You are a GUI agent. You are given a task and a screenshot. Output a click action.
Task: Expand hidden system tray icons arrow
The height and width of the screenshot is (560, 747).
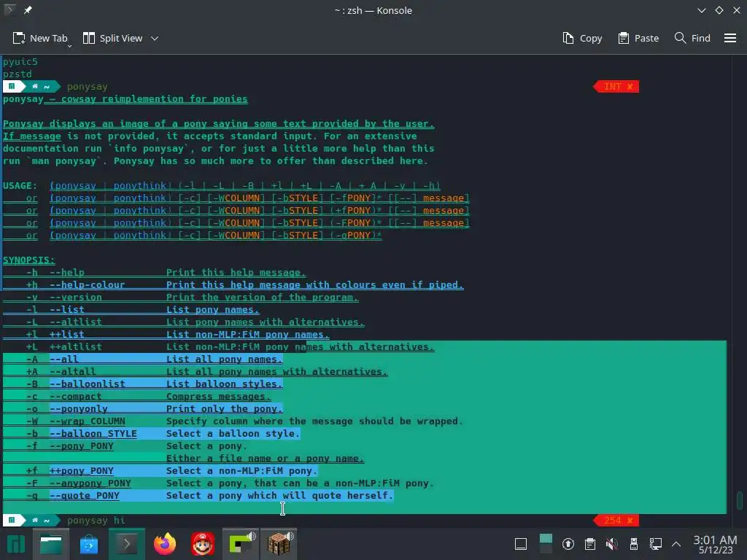(x=676, y=544)
